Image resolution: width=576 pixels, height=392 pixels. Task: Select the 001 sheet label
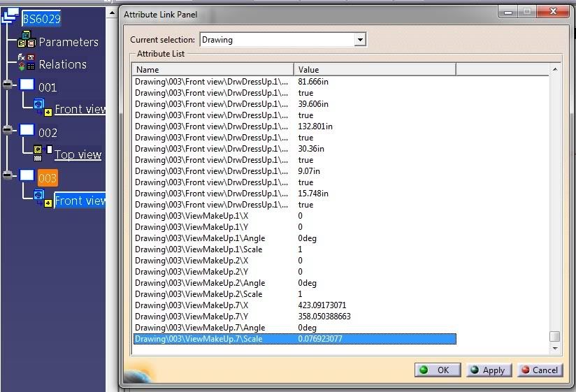click(48, 87)
